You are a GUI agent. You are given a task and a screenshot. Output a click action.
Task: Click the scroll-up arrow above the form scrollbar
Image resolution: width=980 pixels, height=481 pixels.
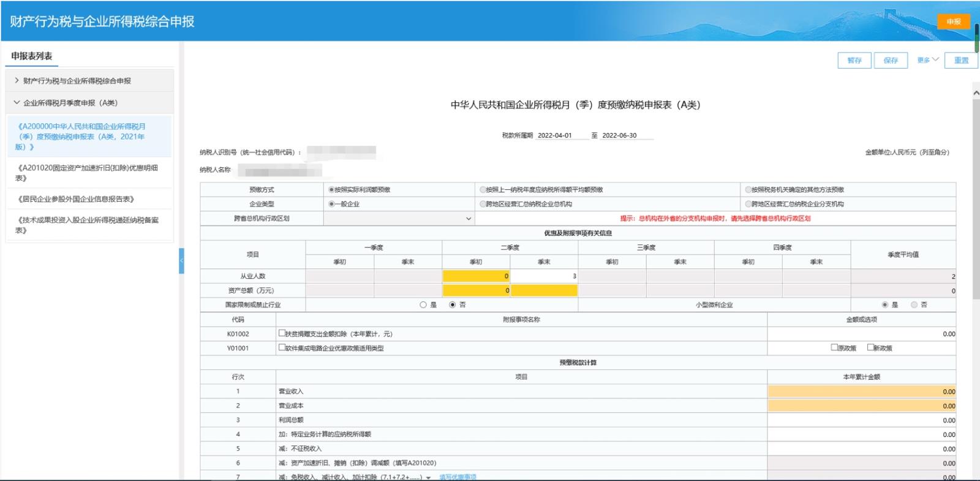pyautogui.click(x=976, y=93)
